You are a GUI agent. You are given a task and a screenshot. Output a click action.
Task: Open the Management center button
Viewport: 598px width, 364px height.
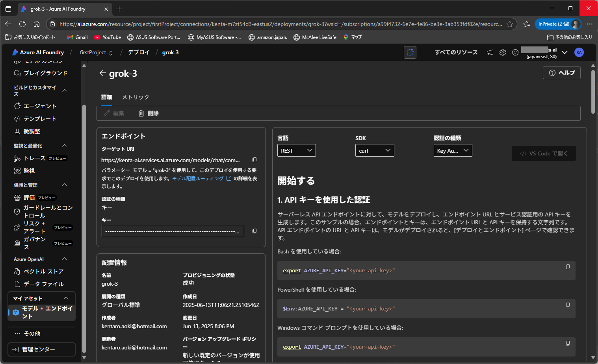click(x=41, y=349)
